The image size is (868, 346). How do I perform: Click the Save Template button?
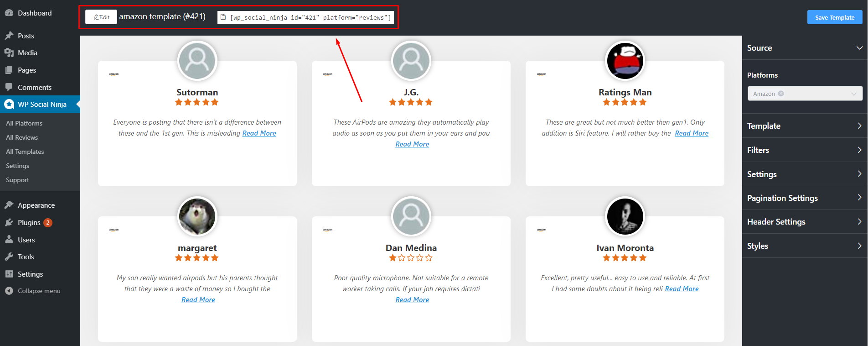835,17
